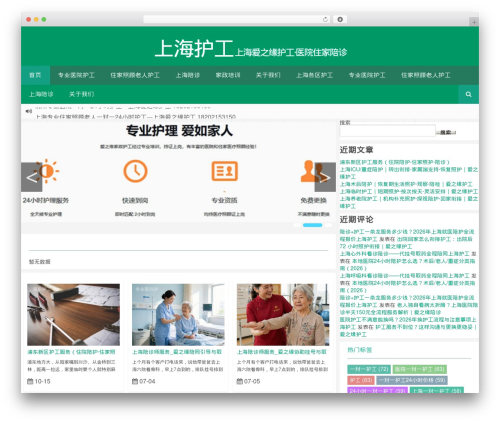Click the 24小时护理服务 label
500x423 pixels.
(46, 200)
